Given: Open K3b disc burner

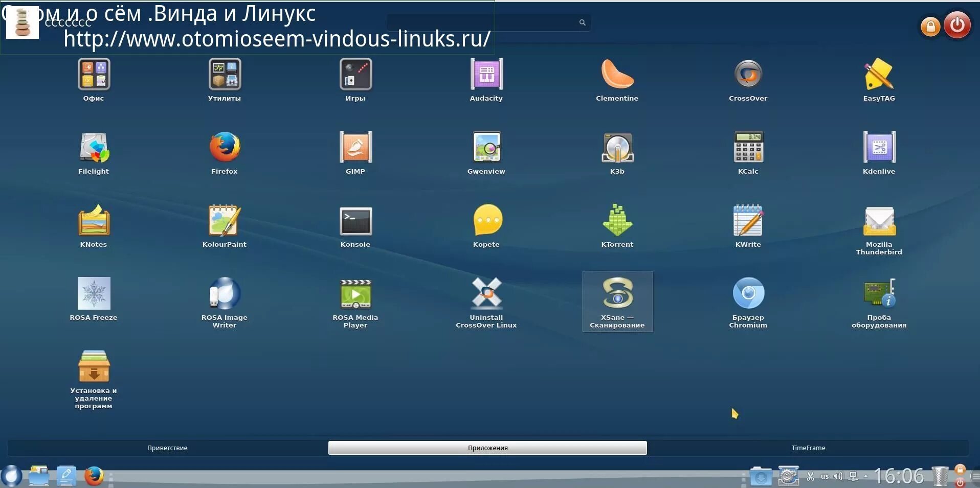Looking at the screenshot, I should (617, 153).
